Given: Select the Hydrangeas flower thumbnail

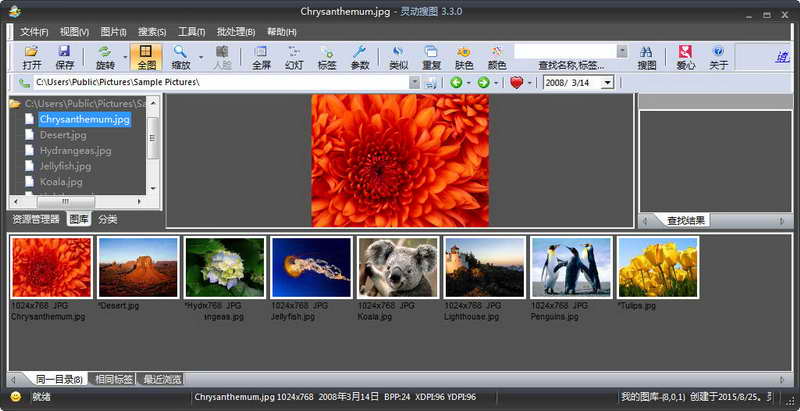Looking at the screenshot, I should pyautogui.click(x=225, y=268).
